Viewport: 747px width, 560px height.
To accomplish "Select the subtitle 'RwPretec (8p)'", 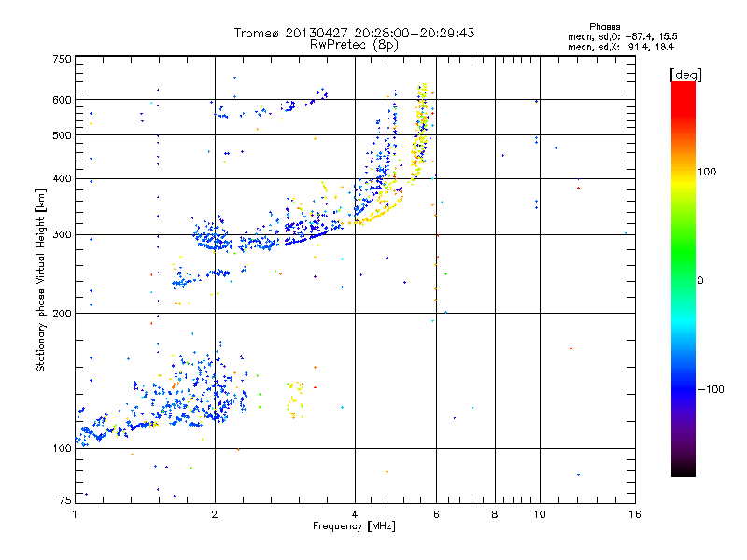I will (x=354, y=45).
